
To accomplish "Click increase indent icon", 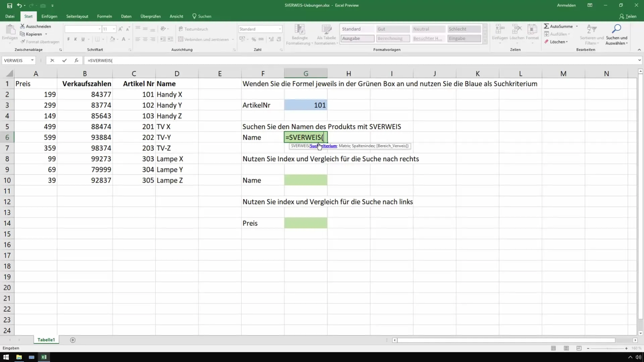I will point(170,39).
